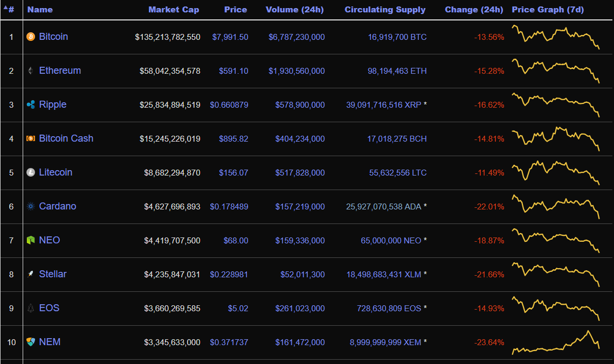Open the Ripple link
Viewport: 614px width, 364px height.
pos(53,105)
